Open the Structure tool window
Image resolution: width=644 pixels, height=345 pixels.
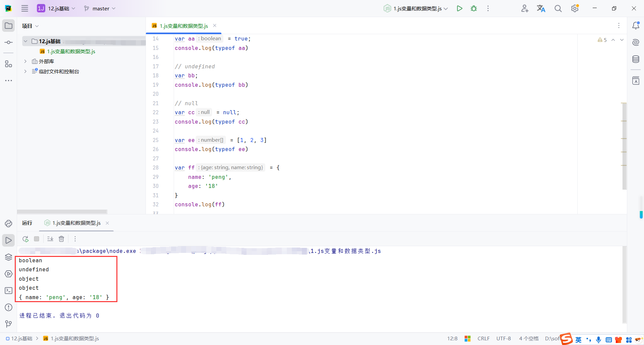(x=9, y=64)
